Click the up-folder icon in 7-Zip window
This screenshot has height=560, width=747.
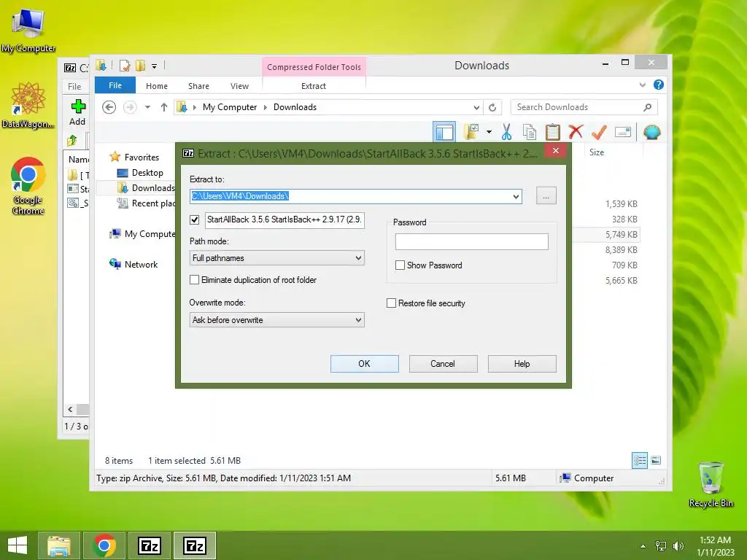coord(72,141)
